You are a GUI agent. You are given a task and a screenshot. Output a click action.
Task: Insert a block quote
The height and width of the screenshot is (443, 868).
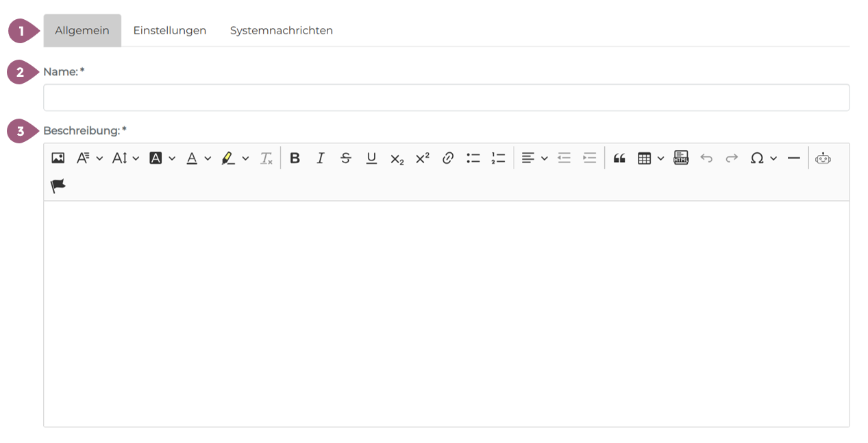coord(619,158)
